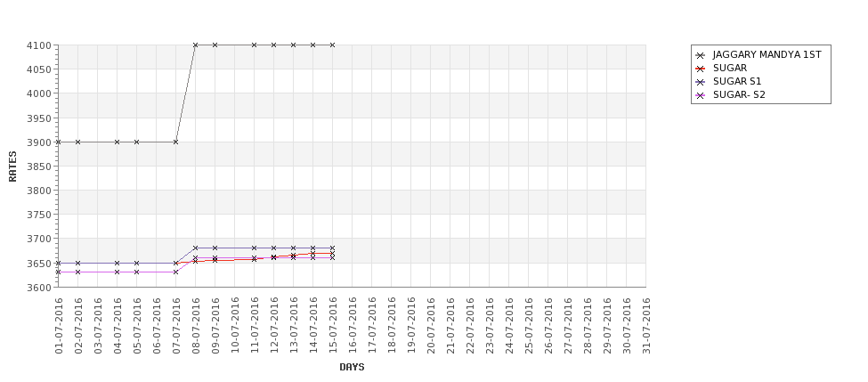
Task: Click the 4100 data point at 12-07-2016
Action: click(273, 45)
